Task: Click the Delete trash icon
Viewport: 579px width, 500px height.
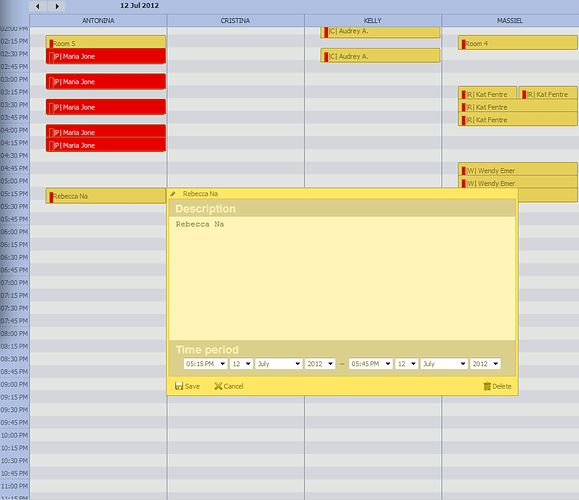Action: [x=487, y=386]
